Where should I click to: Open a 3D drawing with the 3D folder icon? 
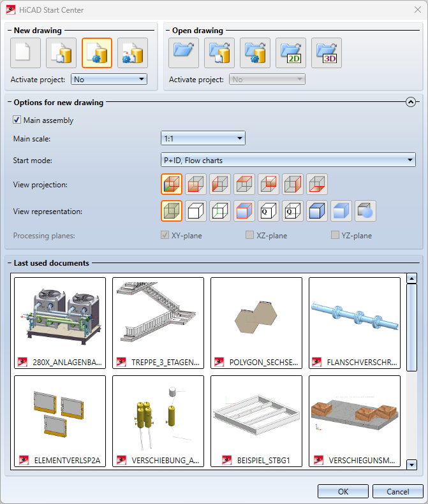327,53
